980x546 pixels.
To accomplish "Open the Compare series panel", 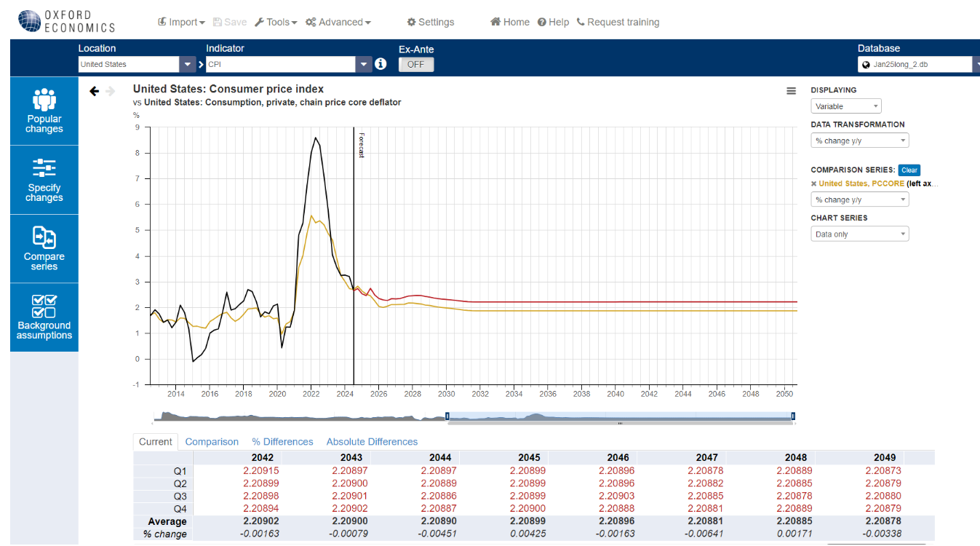I will click(x=44, y=248).
